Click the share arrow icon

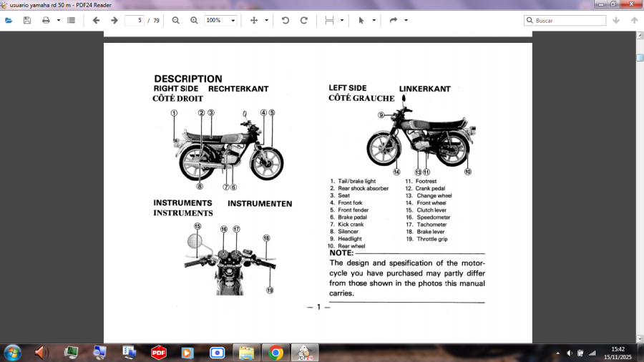tap(393, 21)
